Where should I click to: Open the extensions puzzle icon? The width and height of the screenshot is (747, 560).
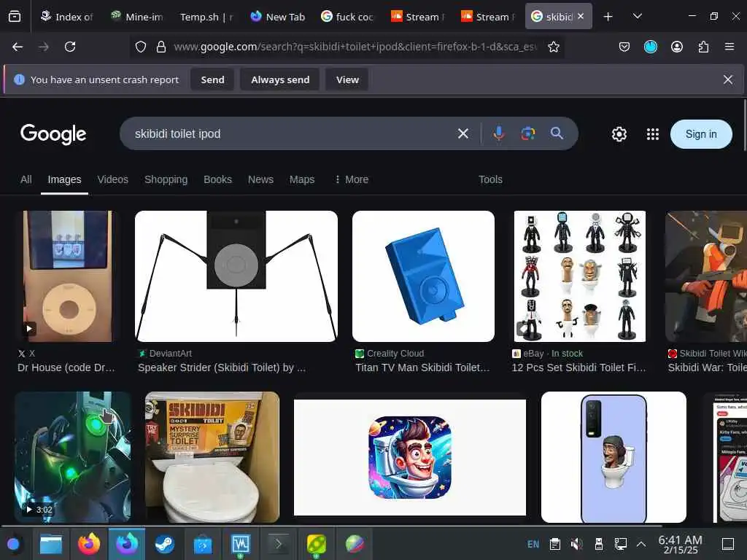tap(703, 47)
